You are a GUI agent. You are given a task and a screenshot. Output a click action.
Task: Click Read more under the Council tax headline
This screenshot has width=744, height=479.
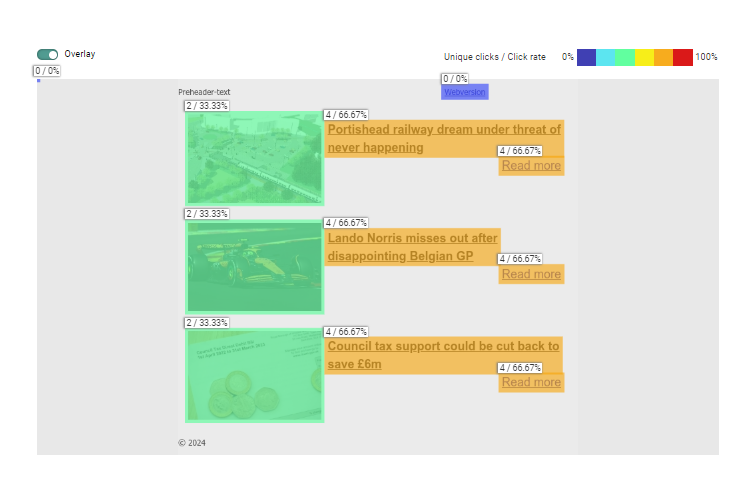click(x=531, y=382)
